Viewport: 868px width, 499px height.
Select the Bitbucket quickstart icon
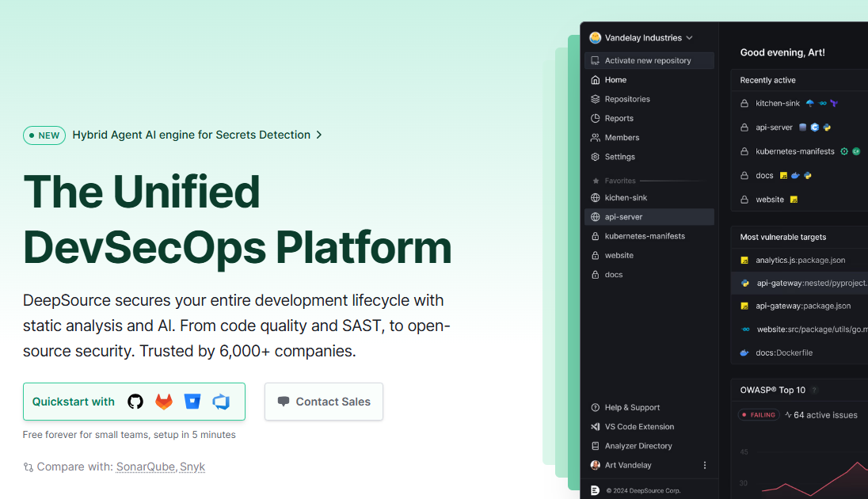click(192, 402)
